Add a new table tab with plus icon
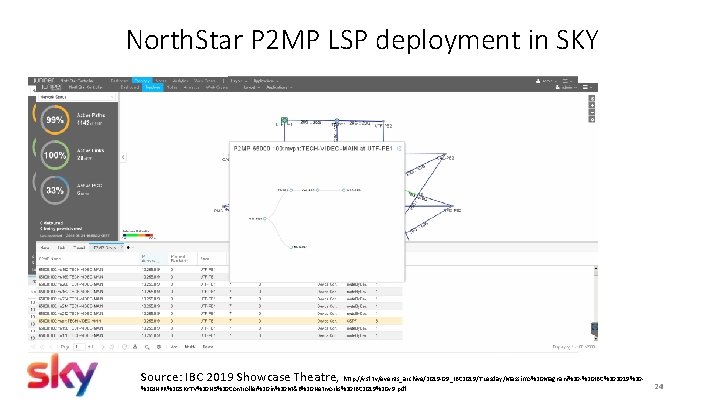Viewport: 720px width, 405px height. tap(128, 248)
